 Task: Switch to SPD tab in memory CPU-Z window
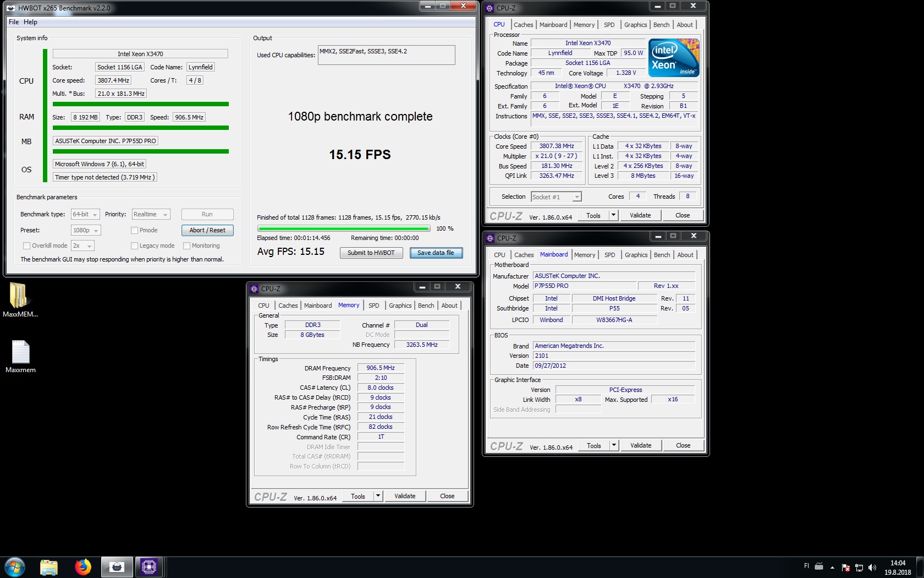point(374,306)
